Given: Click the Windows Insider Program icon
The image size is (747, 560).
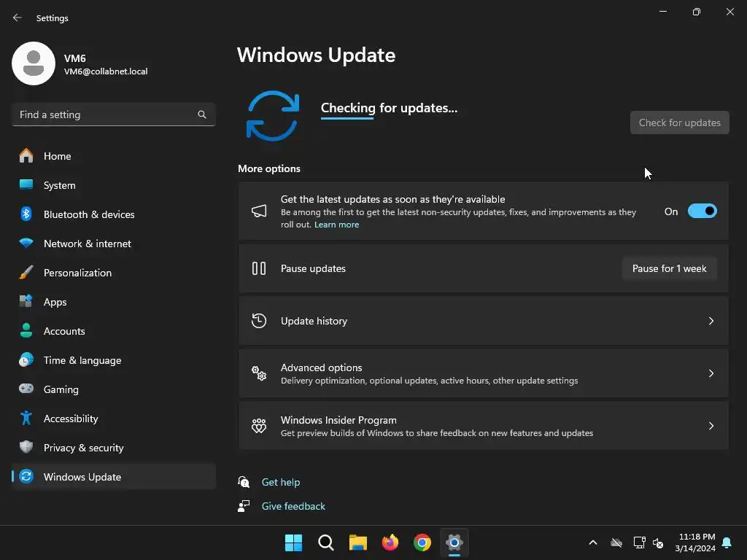Looking at the screenshot, I should (x=259, y=426).
